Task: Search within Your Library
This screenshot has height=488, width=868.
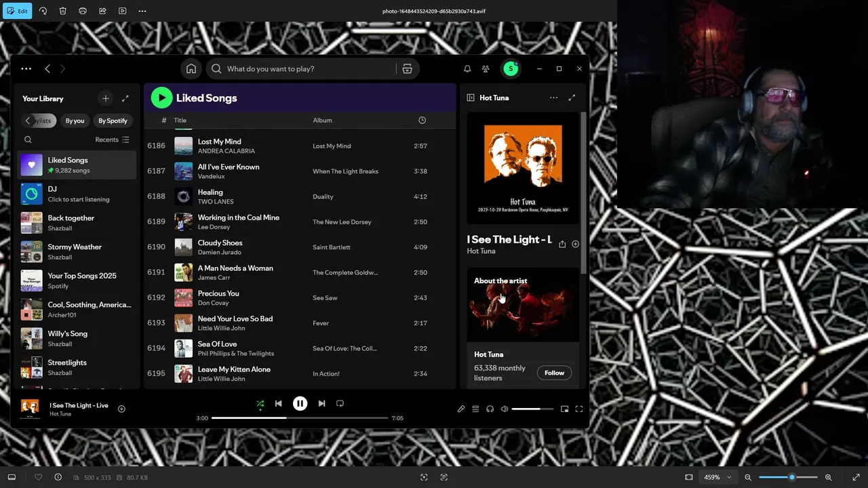Action: pyautogui.click(x=28, y=140)
